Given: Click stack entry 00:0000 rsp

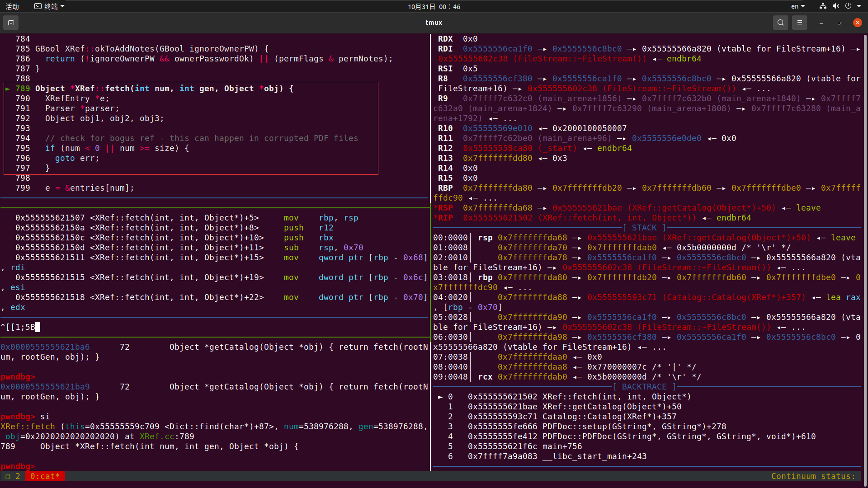Looking at the screenshot, I should [644, 238].
